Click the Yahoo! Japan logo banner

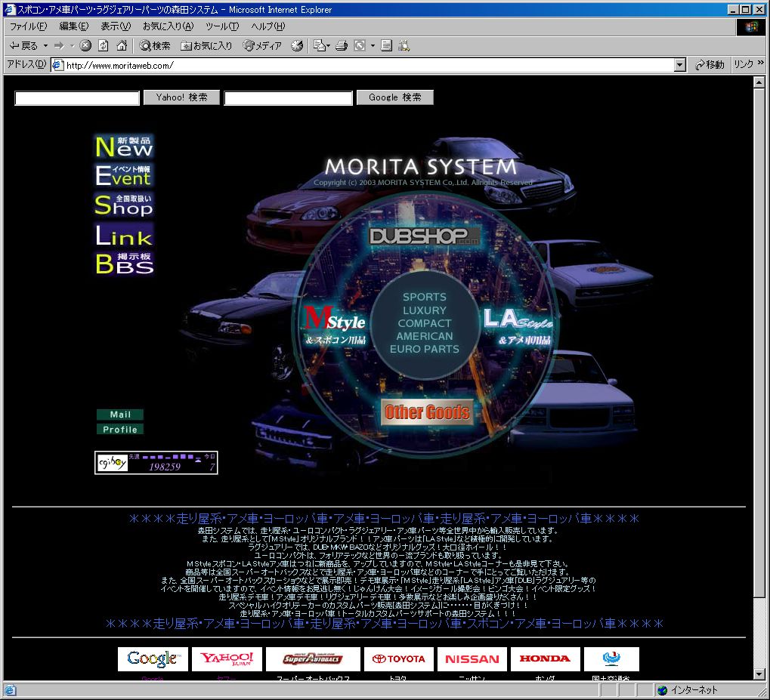click(227, 658)
